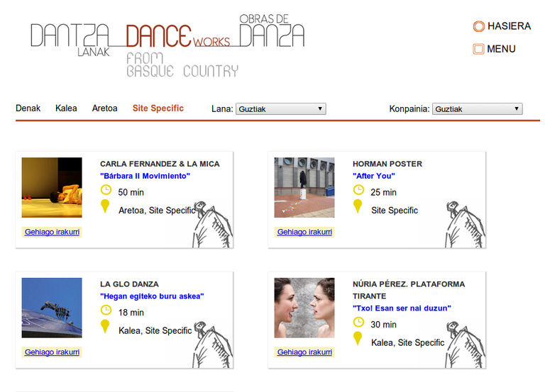The image size is (545, 392).
Task: Open Gehiago irakurri link for Carla Fernandez
Action: (52, 232)
